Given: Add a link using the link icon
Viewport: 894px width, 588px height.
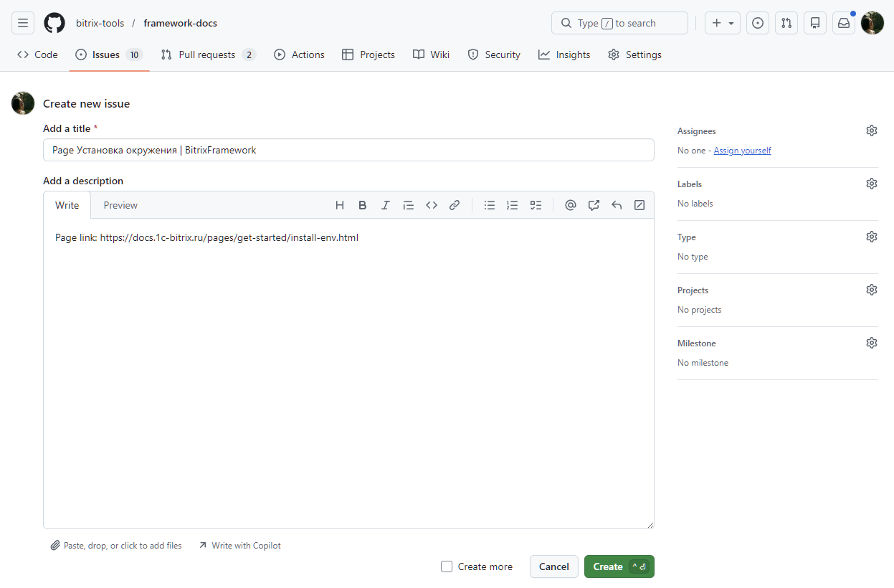Looking at the screenshot, I should tap(455, 205).
